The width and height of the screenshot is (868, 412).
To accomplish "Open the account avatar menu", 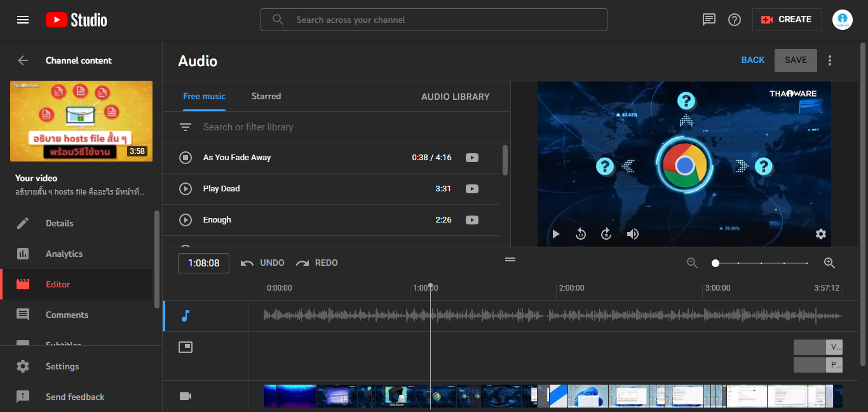I will pyautogui.click(x=843, y=20).
